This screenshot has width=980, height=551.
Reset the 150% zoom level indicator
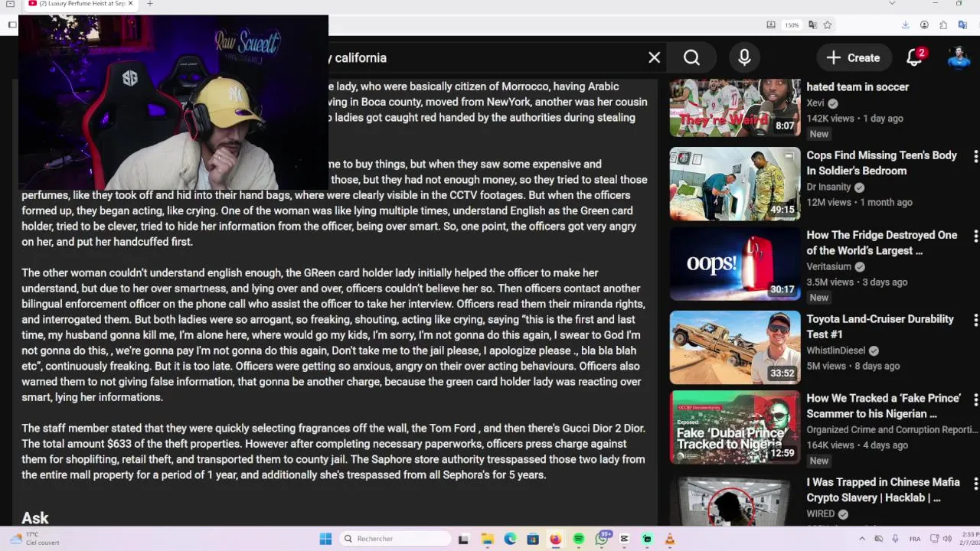[x=792, y=25]
